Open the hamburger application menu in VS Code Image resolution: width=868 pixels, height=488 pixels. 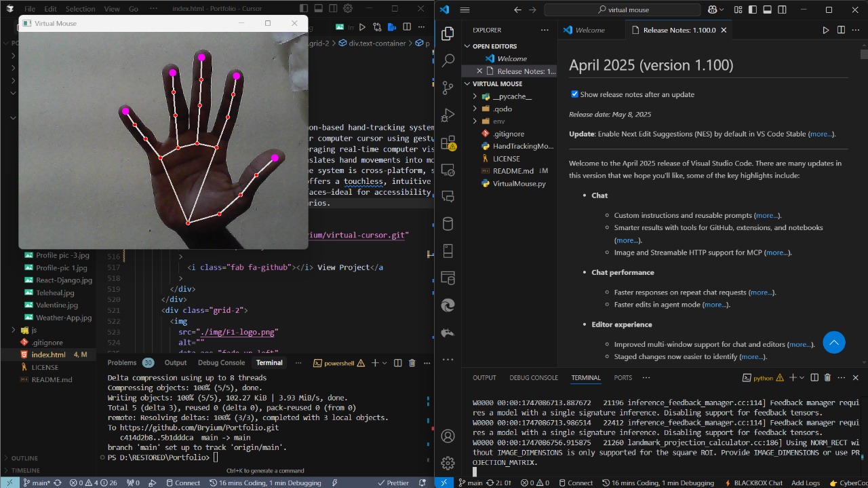pyautogui.click(x=465, y=10)
